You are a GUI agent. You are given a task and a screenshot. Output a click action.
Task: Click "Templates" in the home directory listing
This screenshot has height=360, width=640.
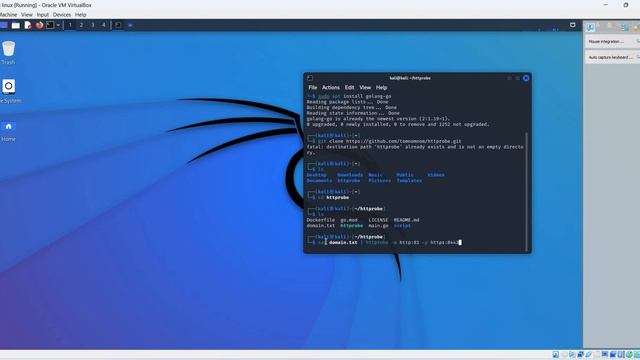(x=409, y=181)
